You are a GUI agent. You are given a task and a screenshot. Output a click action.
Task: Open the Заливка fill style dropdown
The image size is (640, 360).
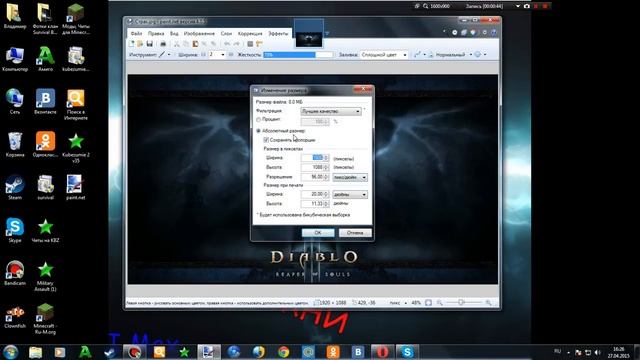[384, 55]
